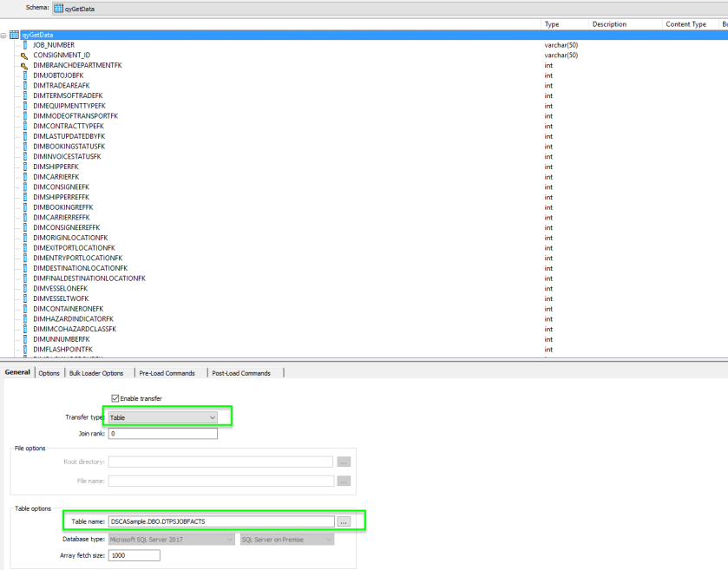Click the browse button beside Table name

(344, 521)
